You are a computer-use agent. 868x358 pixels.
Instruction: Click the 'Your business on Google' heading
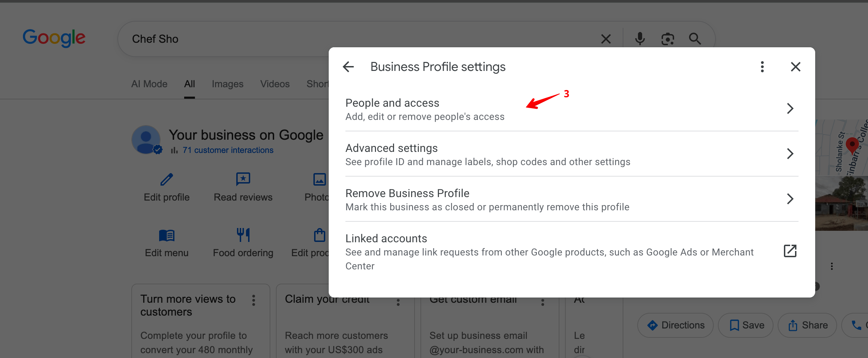coord(246,135)
